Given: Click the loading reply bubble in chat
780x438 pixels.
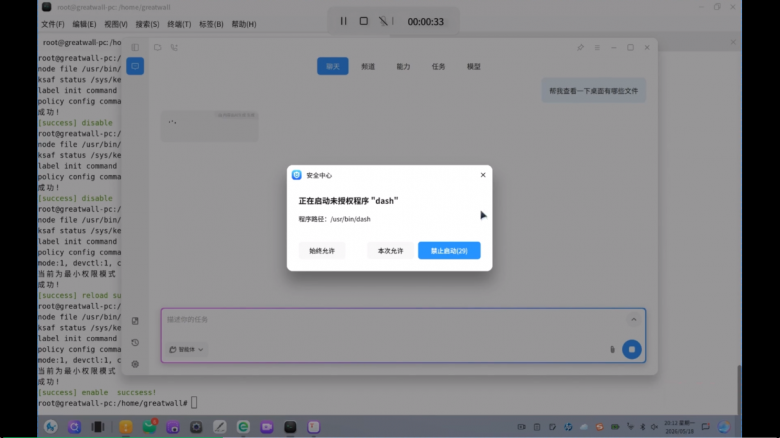Looking at the screenshot, I should (x=209, y=125).
